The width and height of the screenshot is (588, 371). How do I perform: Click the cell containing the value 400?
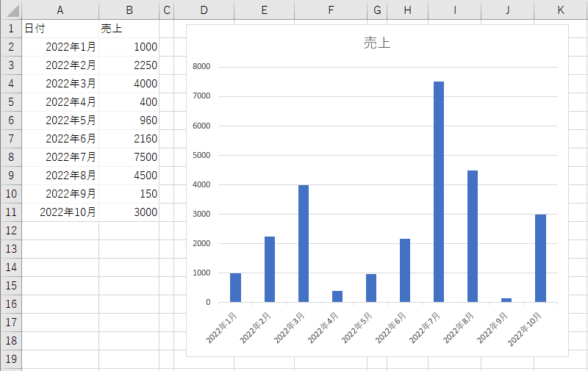tap(129, 102)
